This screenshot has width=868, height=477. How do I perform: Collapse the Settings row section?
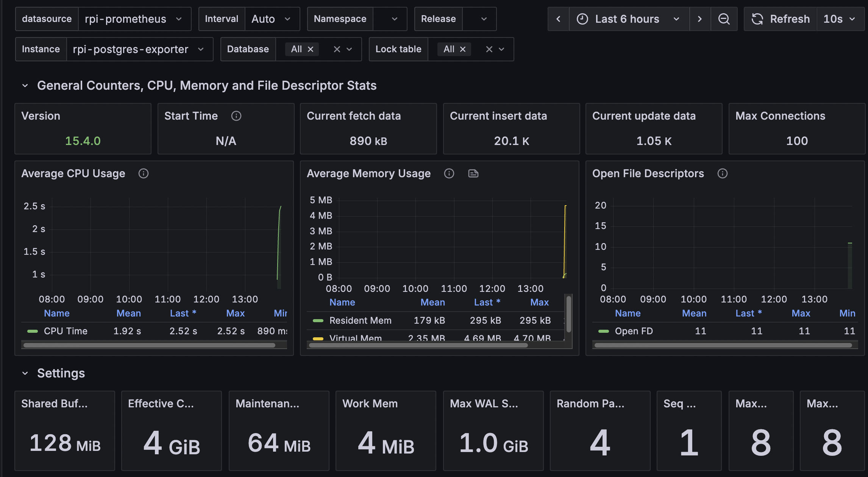pyautogui.click(x=25, y=373)
